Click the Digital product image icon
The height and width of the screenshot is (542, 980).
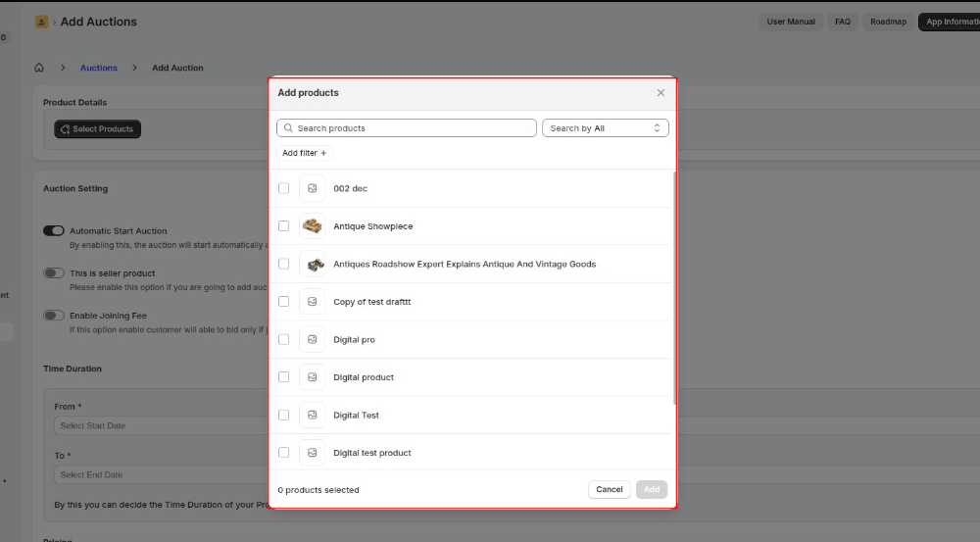coord(312,377)
